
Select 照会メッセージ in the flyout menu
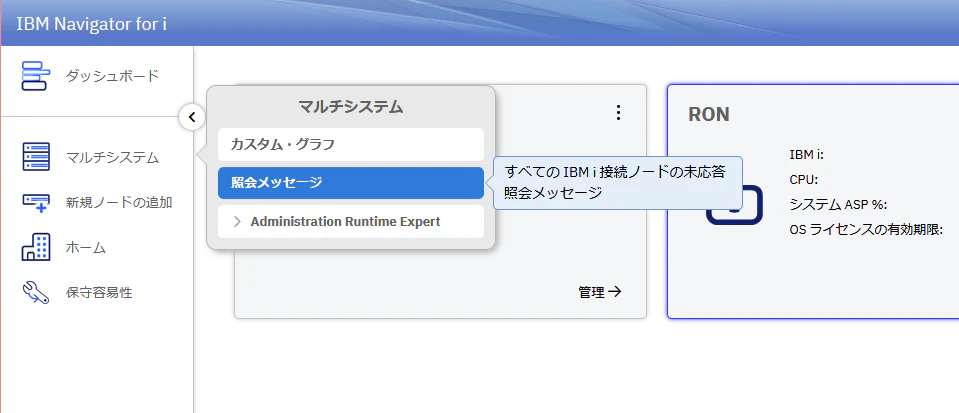pos(351,182)
